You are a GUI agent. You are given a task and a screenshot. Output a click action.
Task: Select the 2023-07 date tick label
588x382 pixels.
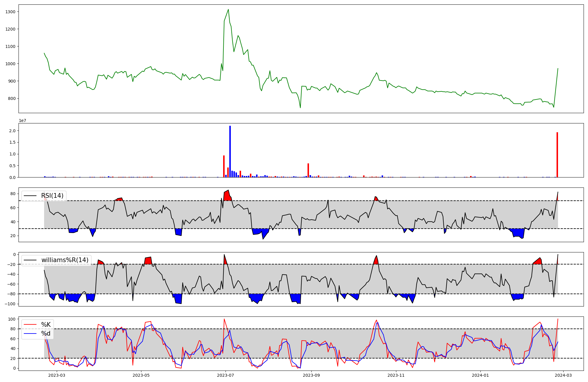click(x=225, y=375)
